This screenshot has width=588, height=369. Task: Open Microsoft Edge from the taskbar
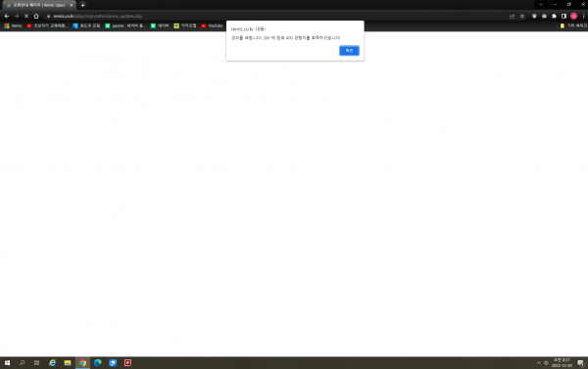98,362
